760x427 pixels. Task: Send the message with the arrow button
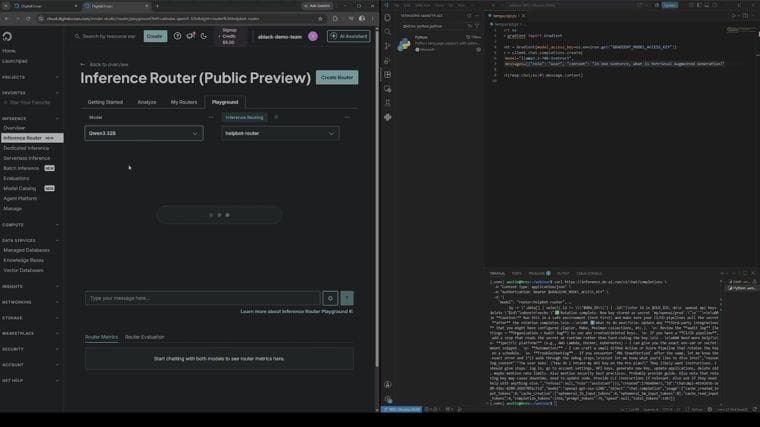point(347,298)
